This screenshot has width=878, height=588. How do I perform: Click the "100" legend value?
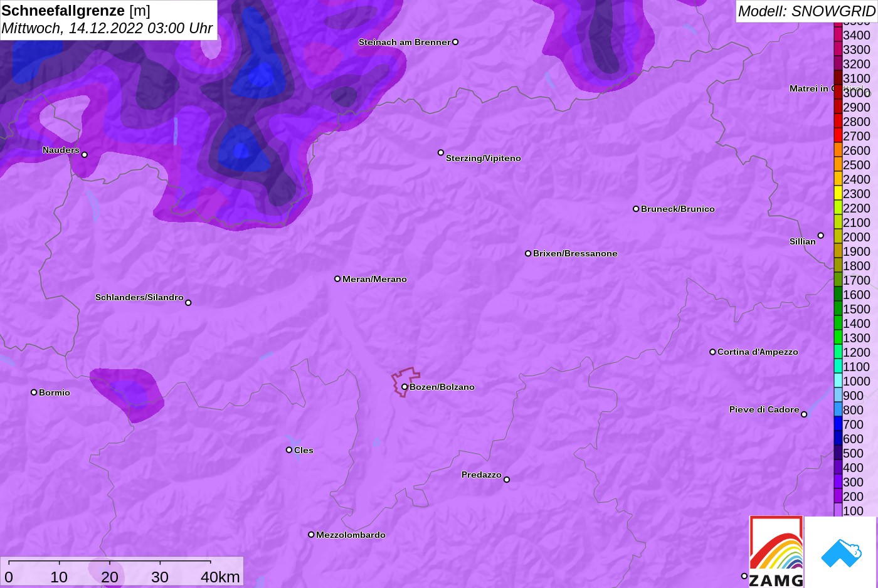coord(854,511)
